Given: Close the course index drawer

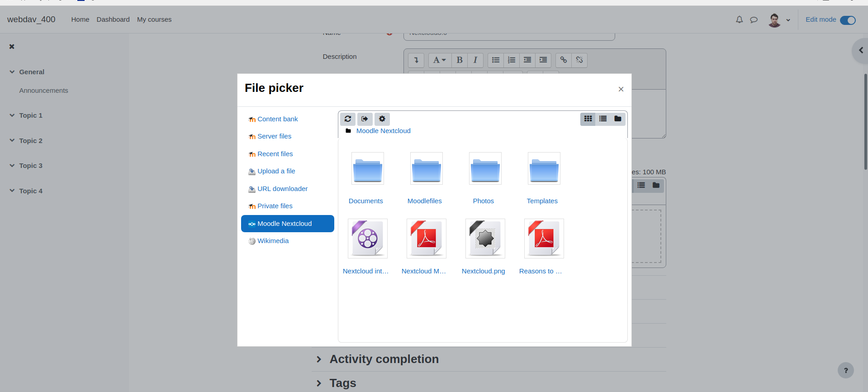Looking at the screenshot, I should [x=12, y=46].
